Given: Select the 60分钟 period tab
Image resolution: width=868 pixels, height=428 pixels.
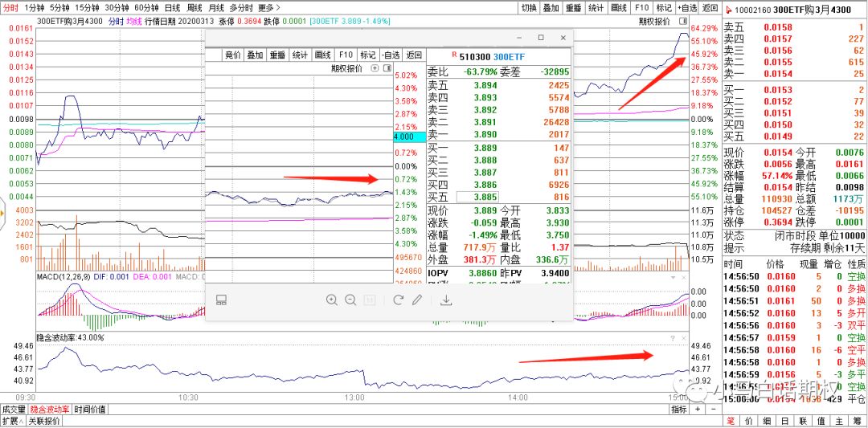Looking at the screenshot, I should 147,8.
